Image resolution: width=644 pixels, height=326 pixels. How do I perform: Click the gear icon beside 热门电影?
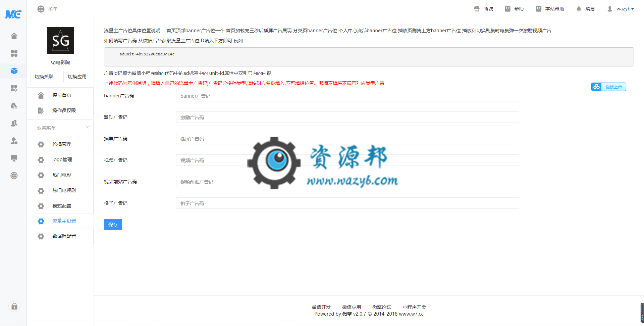[x=41, y=175]
